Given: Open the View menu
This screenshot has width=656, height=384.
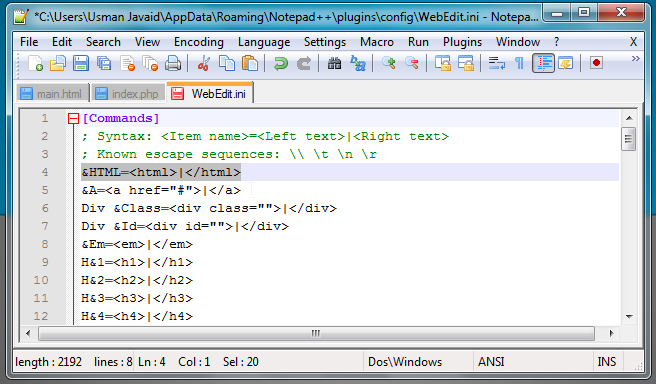Looking at the screenshot, I should coord(147,42).
